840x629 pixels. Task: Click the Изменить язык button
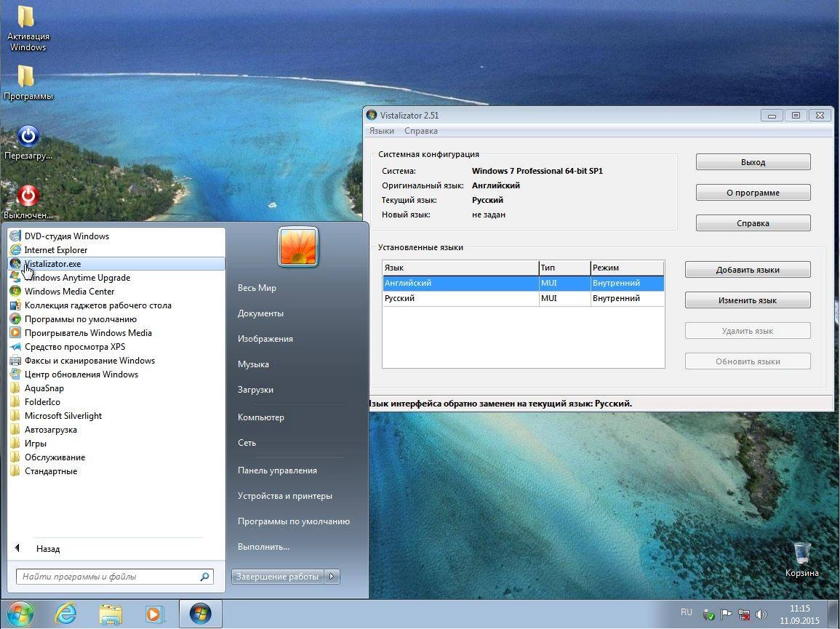[748, 300]
